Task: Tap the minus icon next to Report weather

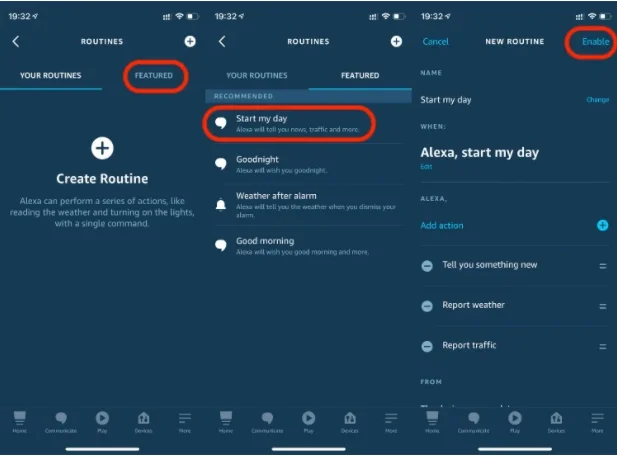Action: coord(427,306)
